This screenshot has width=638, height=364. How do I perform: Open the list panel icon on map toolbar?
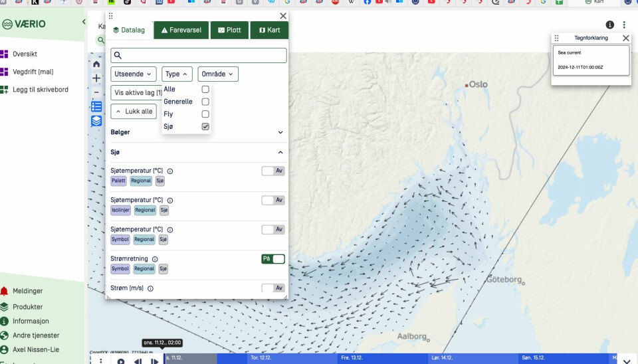pyautogui.click(x=96, y=107)
